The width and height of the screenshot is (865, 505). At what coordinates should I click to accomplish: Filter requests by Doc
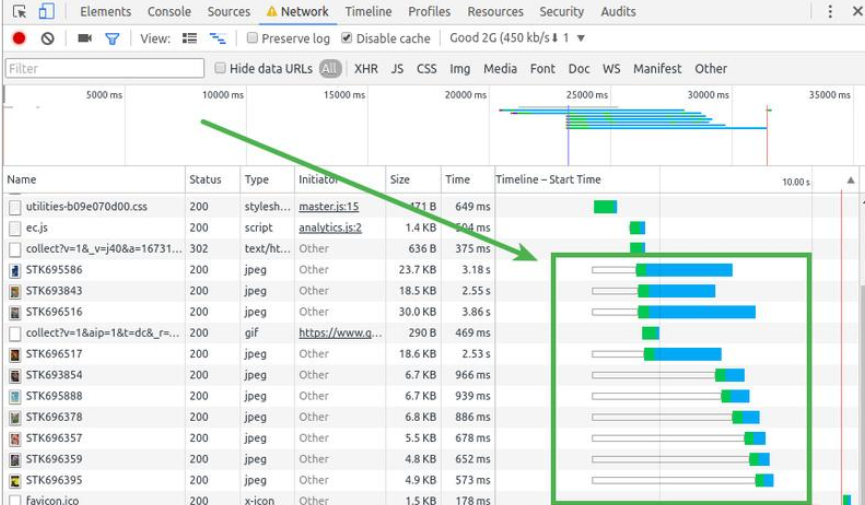(x=579, y=69)
